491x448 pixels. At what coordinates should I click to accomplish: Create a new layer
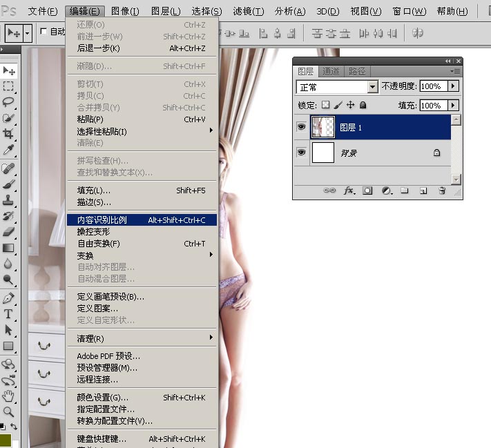423,191
